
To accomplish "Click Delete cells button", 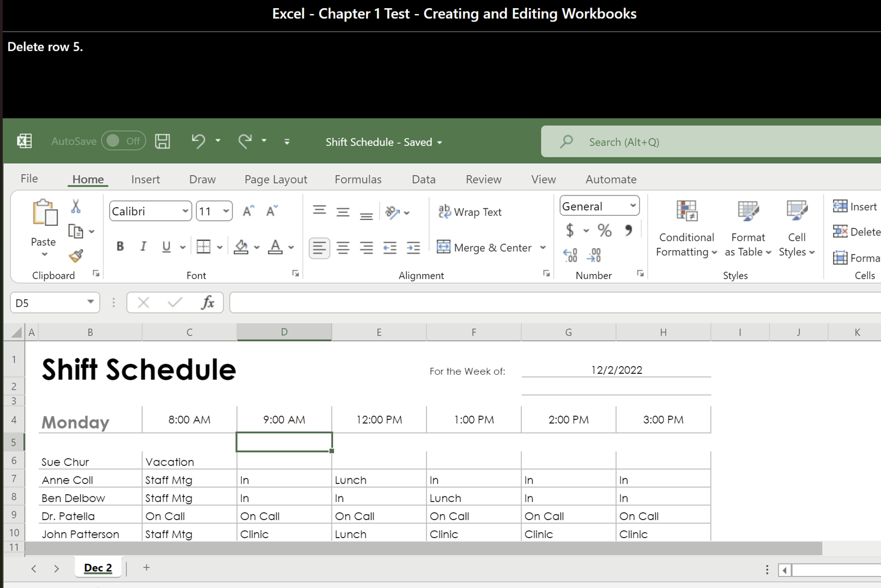I will [857, 232].
